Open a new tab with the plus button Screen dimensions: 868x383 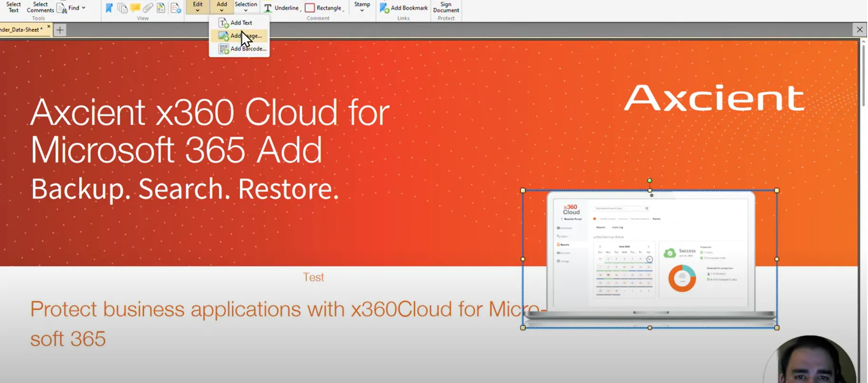coord(60,30)
